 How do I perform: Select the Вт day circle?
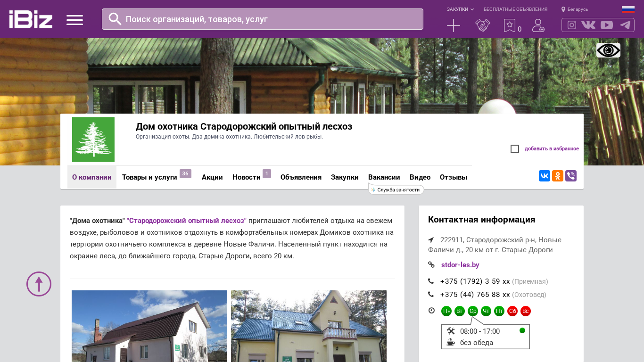[460, 311]
